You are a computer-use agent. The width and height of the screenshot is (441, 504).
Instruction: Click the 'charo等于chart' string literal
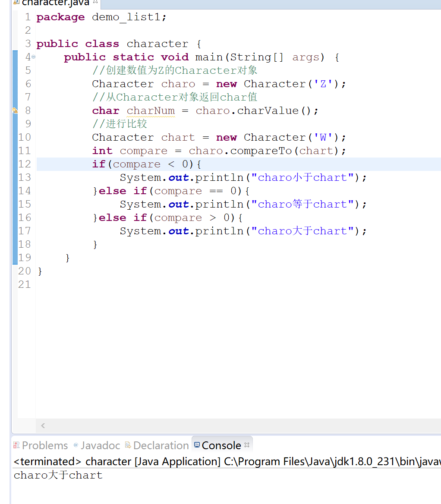pos(302,204)
